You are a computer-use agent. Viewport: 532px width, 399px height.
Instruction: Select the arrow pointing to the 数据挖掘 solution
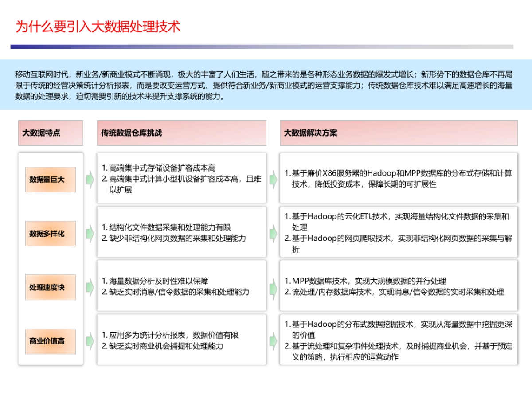pyautogui.click(x=272, y=341)
